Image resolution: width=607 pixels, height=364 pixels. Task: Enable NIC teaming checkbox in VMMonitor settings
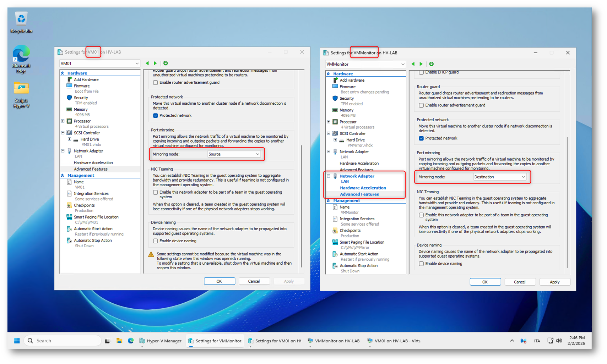pos(421,215)
